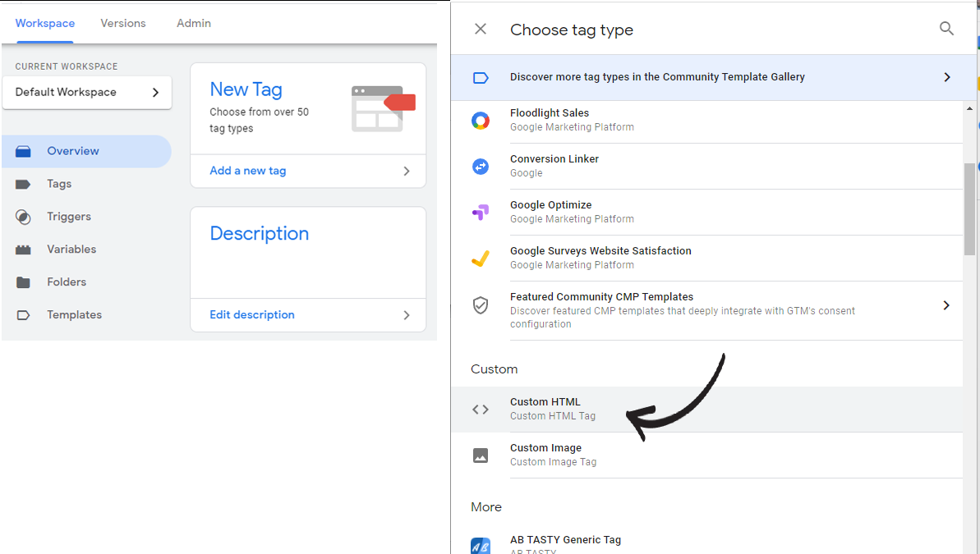Choose the Conversion Linker tag icon

[x=480, y=166]
